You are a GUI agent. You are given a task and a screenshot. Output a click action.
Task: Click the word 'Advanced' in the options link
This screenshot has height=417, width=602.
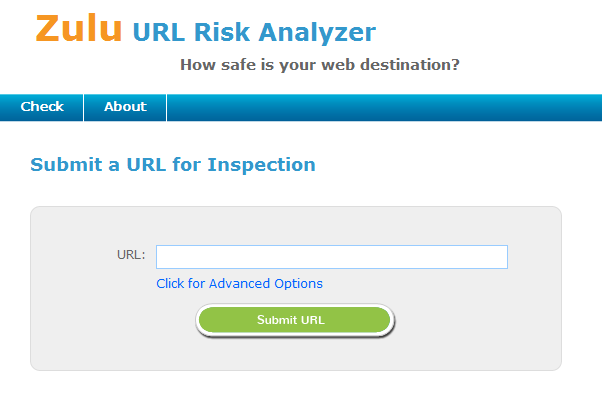[245, 283]
